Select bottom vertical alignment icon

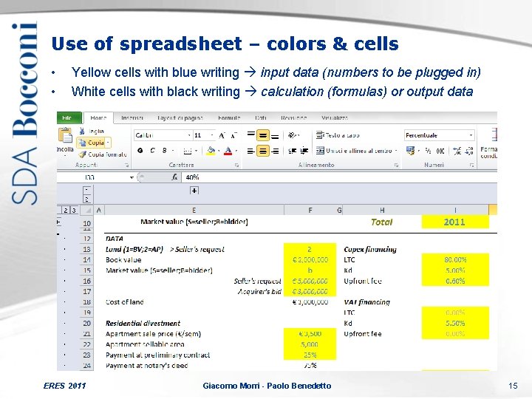pos(275,136)
